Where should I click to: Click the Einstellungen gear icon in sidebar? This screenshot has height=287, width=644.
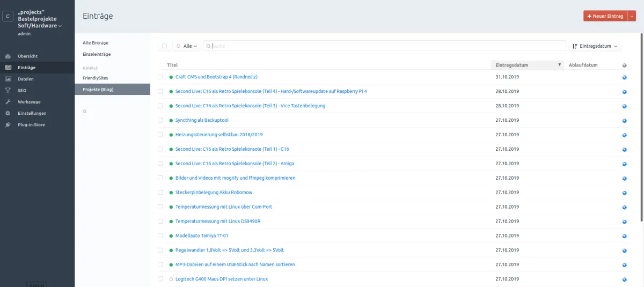coord(8,113)
